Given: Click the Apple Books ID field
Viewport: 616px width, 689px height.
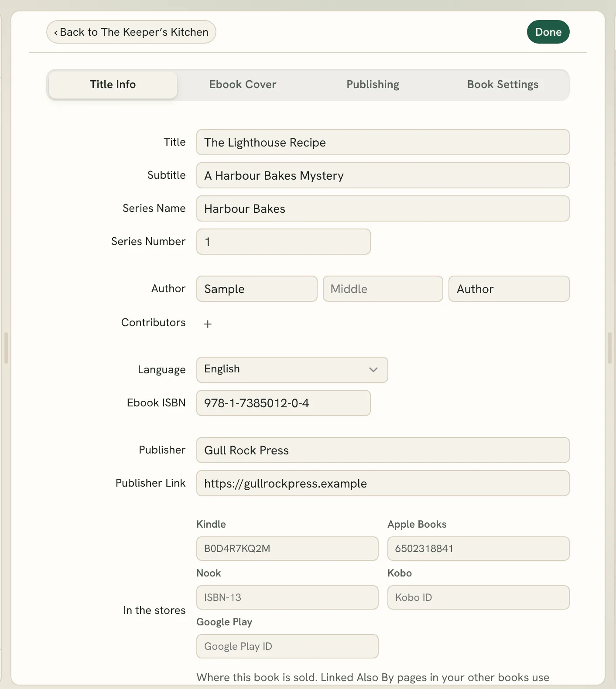Looking at the screenshot, I should tap(478, 549).
